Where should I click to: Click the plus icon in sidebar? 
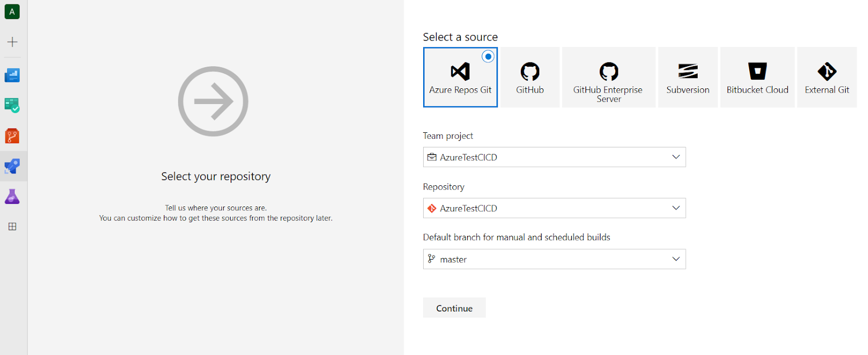pyautogui.click(x=12, y=42)
